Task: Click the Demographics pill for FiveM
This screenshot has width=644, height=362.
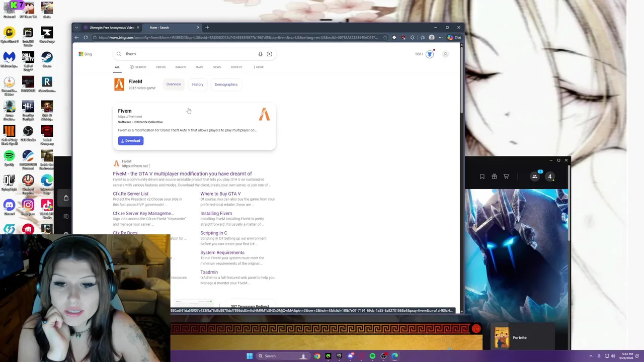Action: click(x=226, y=84)
